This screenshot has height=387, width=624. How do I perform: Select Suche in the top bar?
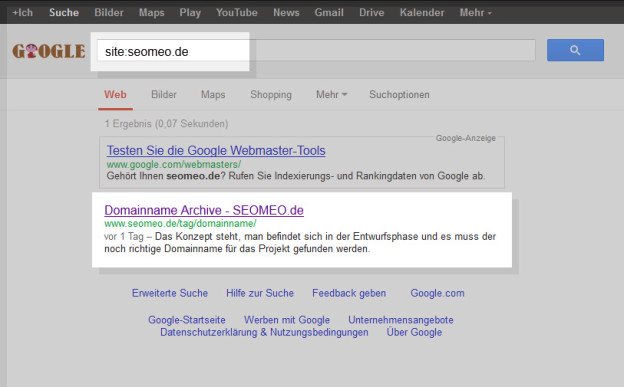pyautogui.click(x=64, y=12)
